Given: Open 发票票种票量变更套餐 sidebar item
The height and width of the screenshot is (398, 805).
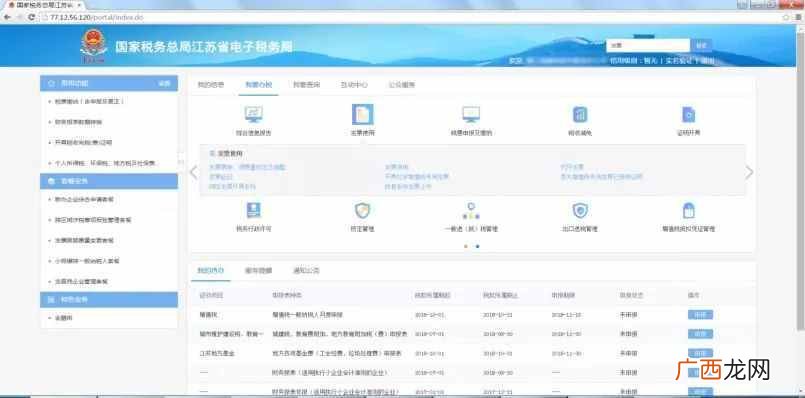Looking at the screenshot, I should pyautogui.click(x=84, y=240).
